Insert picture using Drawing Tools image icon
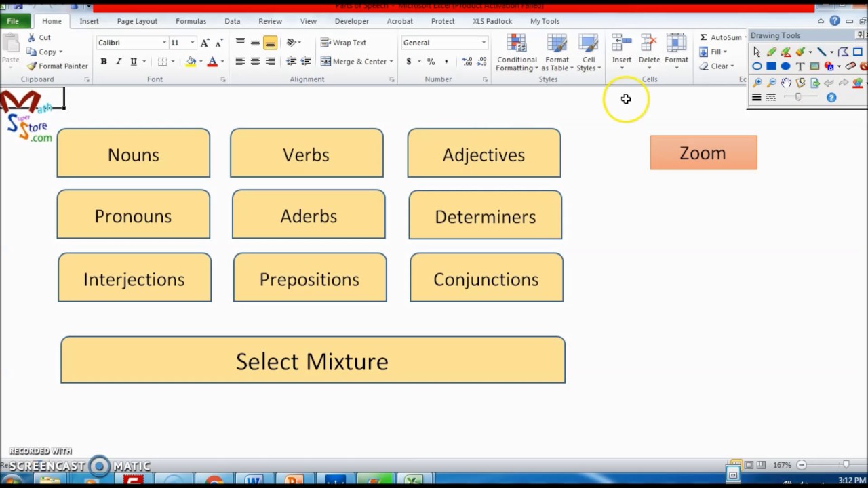Image resolution: width=868 pixels, height=488 pixels. coord(814,66)
